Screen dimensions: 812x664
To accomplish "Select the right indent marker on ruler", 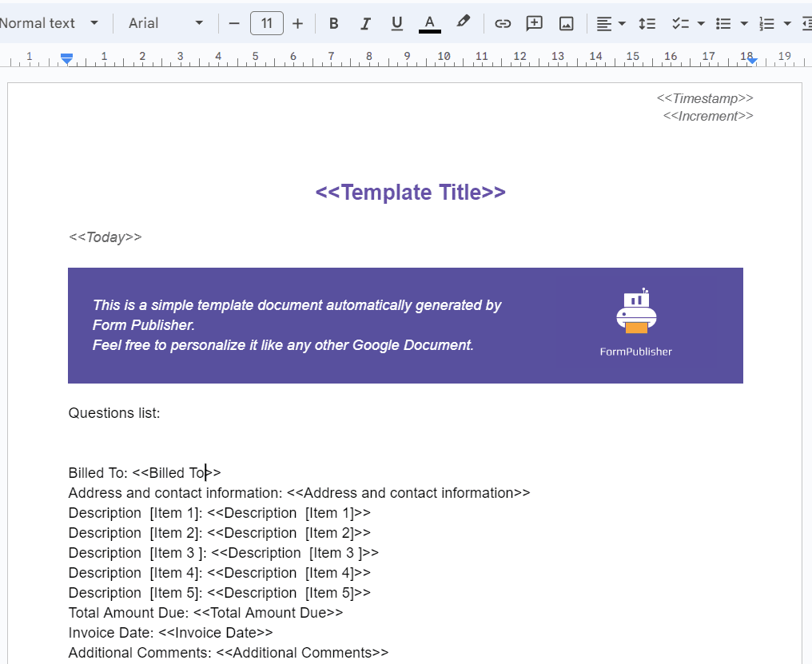I will coord(752,60).
